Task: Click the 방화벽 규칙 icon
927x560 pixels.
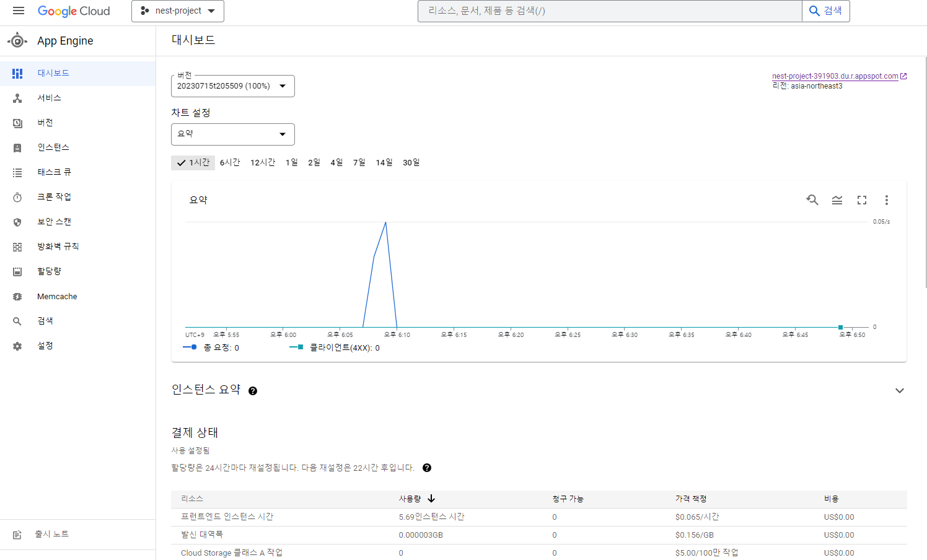Action: (x=17, y=247)
